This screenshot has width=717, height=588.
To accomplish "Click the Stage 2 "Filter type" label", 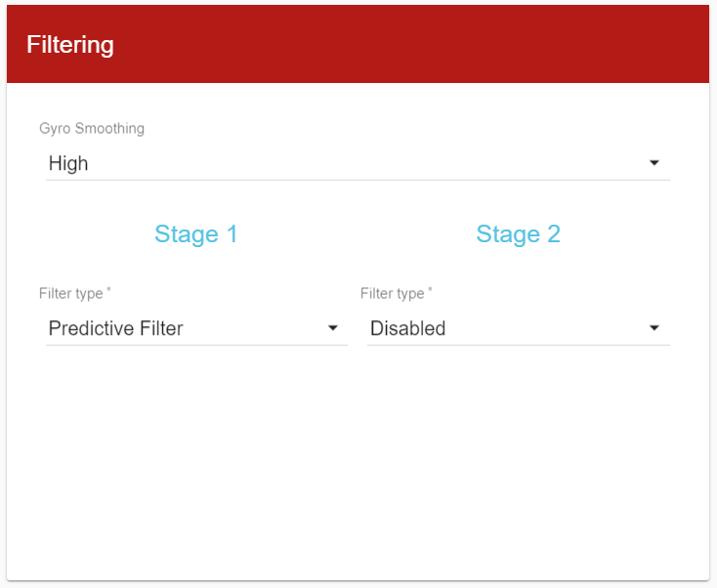I will [393, 294].
